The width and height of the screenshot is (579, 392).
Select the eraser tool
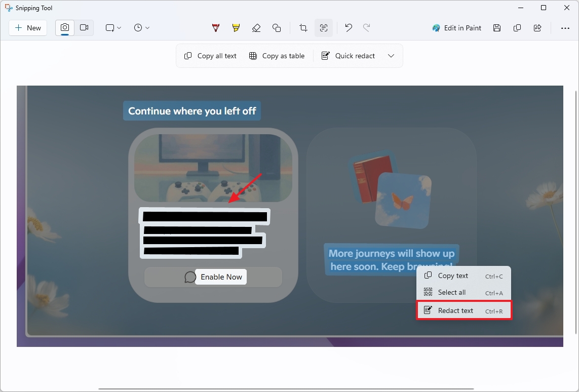256,28
